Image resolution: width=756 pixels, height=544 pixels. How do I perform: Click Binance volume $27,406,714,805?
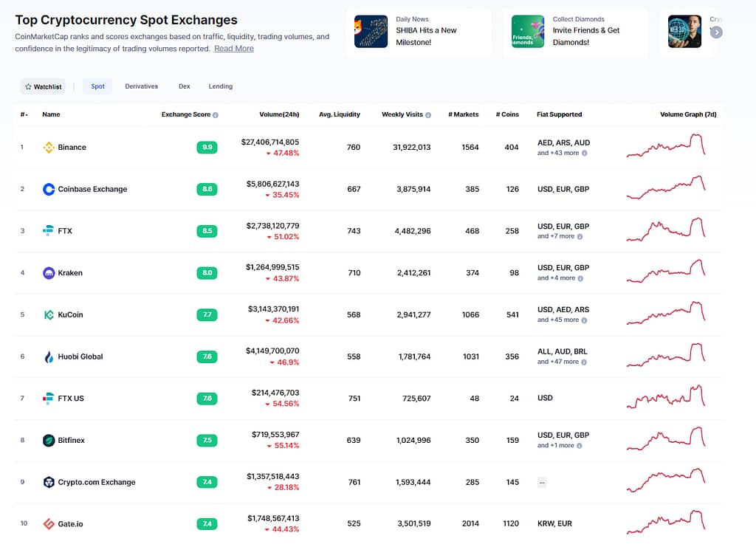click(x=270, y=142)
